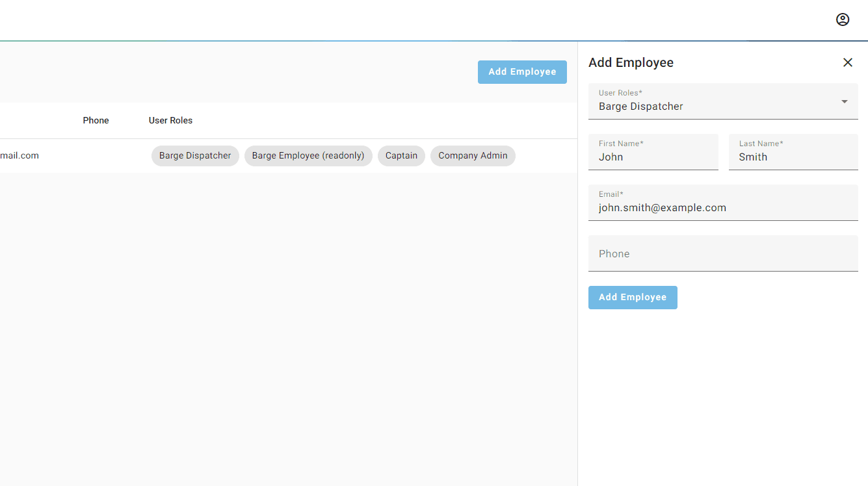868x486 pixels.
Task: Select the Captain role chip
Action: pyautogui.click(x=401, y=156)
